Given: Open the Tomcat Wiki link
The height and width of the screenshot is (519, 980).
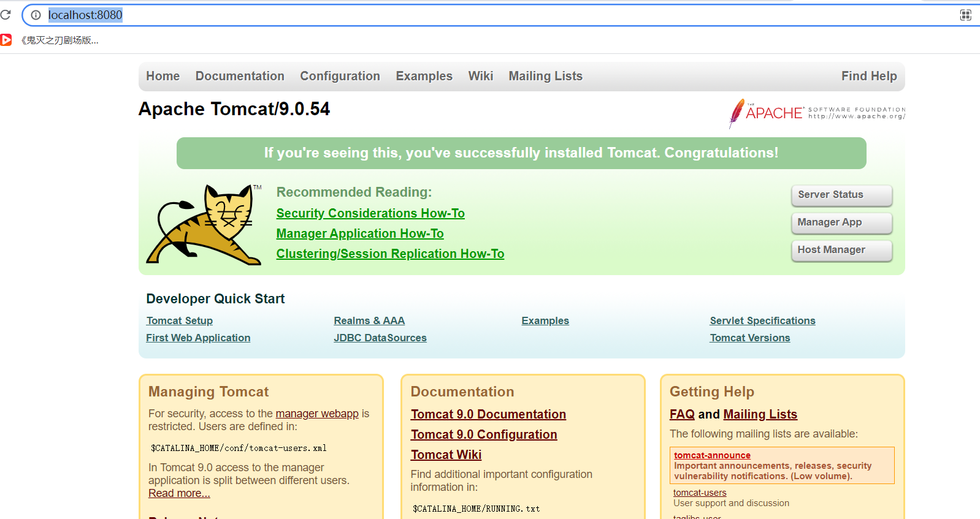Looking at the screenshot, I should [x=446, y=455].
